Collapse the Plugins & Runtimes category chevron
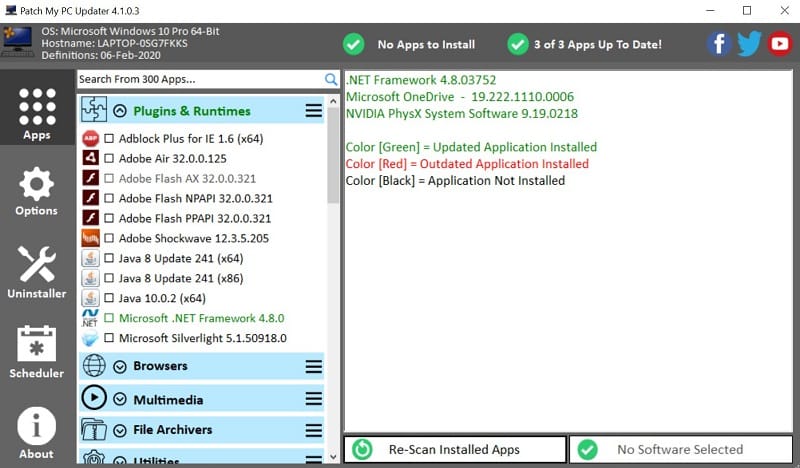The image size is (800, 468). click(x=120, y=111)
